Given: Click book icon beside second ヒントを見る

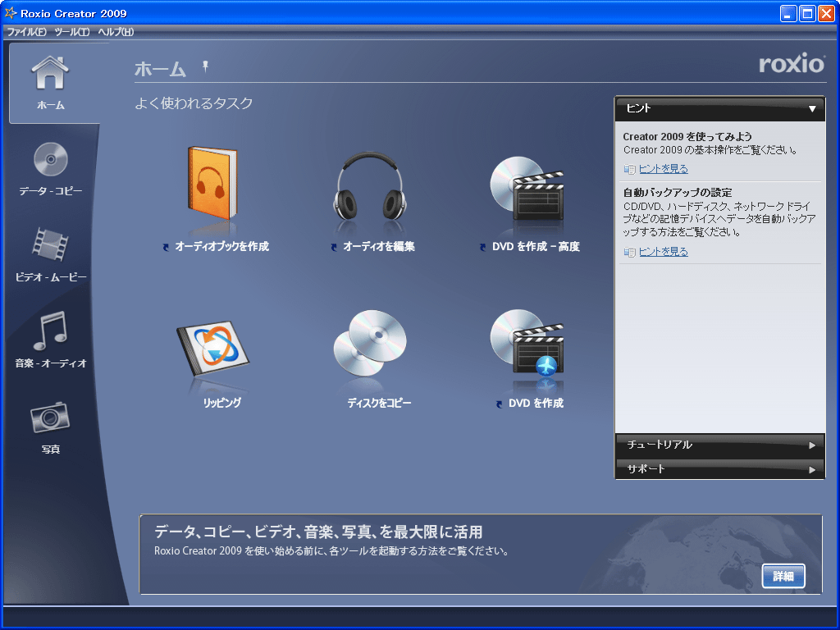Looking at the screenshot, I should [629, 252].
